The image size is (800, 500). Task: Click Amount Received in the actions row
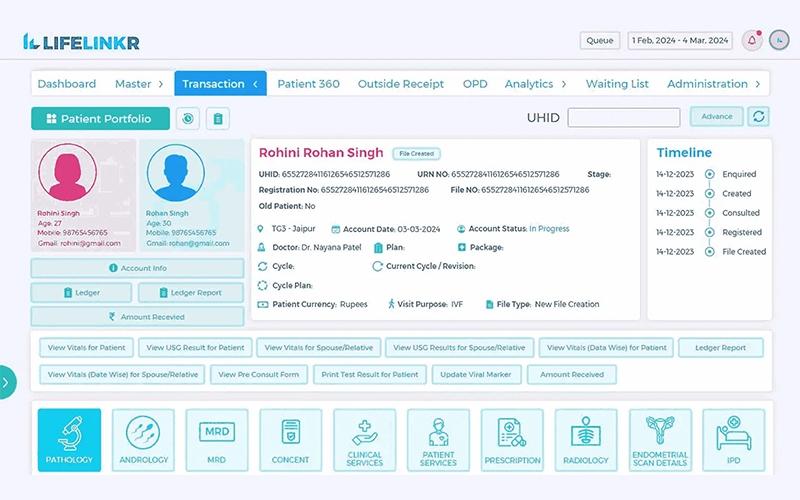(572, 374)
